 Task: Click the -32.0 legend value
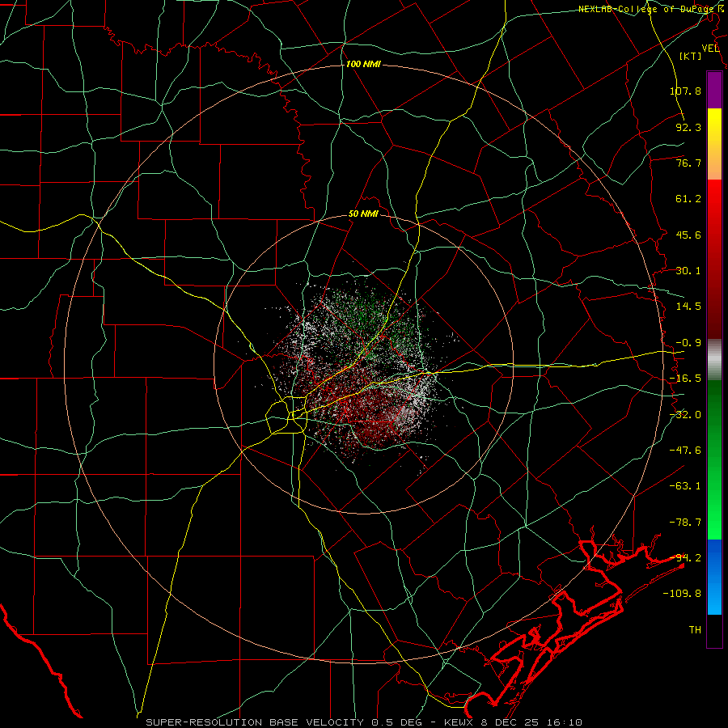(685, 415)
